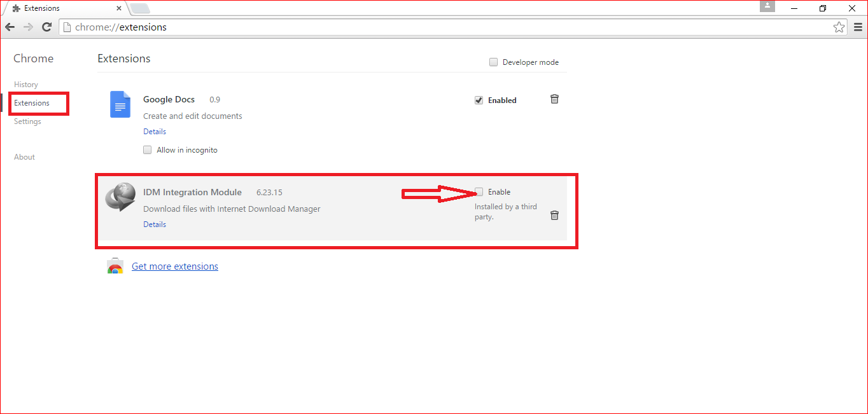
Task: Uncheck Enabled for Google Docs
Action: pos(479,100)
